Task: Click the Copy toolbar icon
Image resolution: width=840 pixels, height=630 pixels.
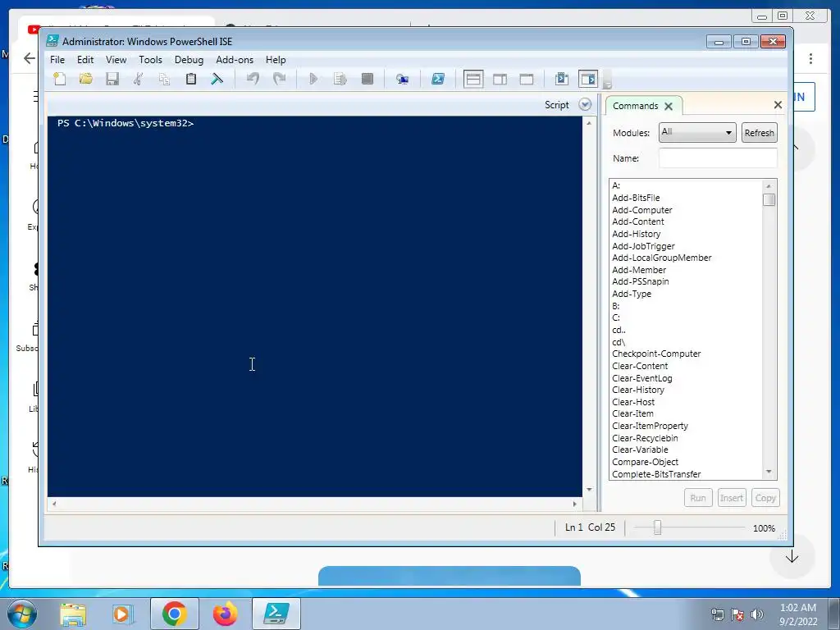Action: pyautogui.click(x=164, y=80)
